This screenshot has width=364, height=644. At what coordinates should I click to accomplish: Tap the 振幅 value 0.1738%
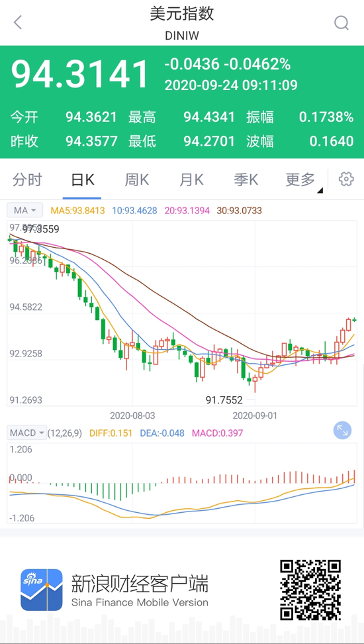tap(326, 117)
